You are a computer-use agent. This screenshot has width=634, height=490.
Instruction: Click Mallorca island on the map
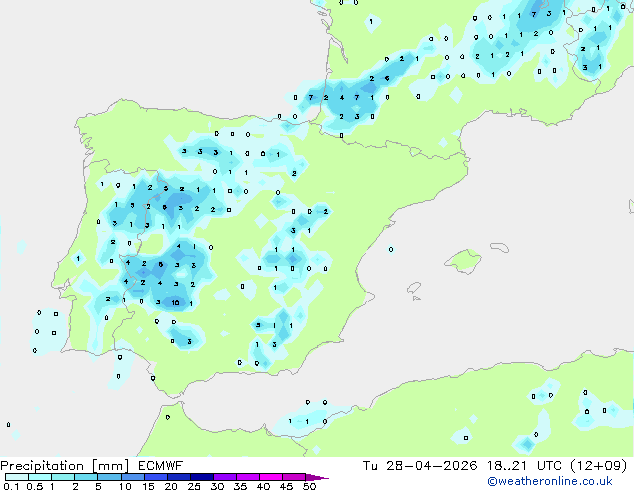point(463,261)
